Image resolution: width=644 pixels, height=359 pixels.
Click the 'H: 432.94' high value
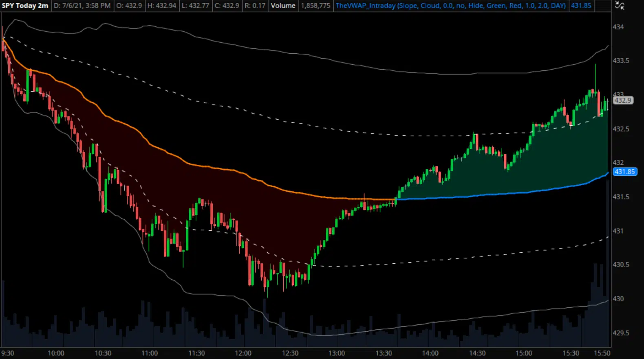(162, 6)
